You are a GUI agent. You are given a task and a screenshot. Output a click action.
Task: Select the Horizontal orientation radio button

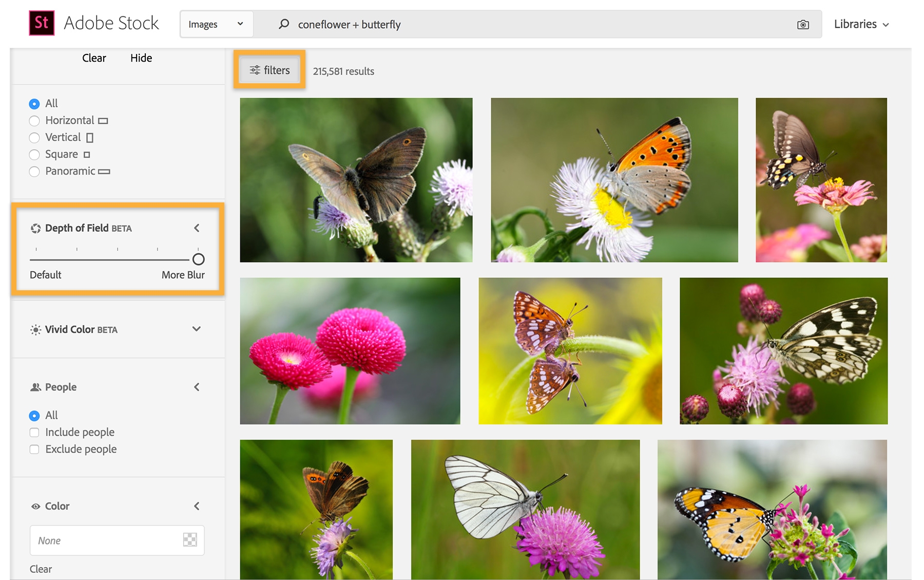point(34,120)
